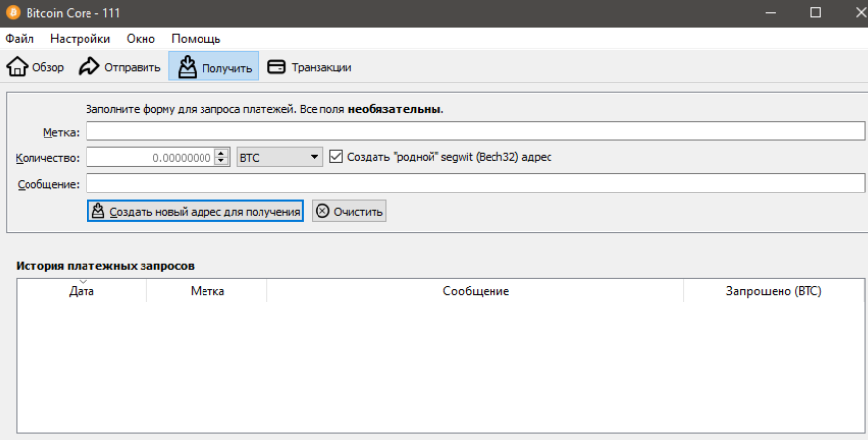Screen dimensions: 868x440
Task: Decrease amount with stepper down arrow
Action: point(221,161)
